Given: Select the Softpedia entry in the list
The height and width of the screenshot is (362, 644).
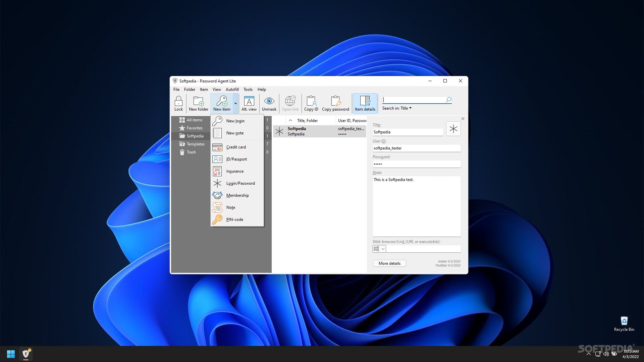Looking at the screenshot, I should 319,131.
